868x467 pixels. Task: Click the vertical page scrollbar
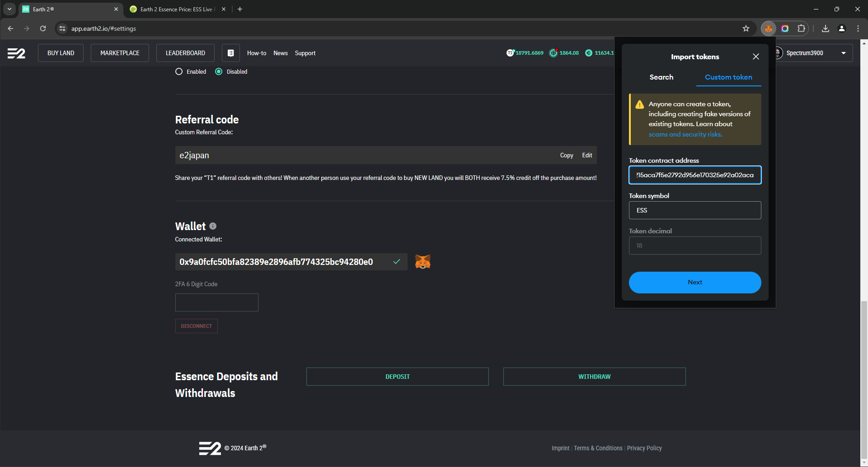864,362
